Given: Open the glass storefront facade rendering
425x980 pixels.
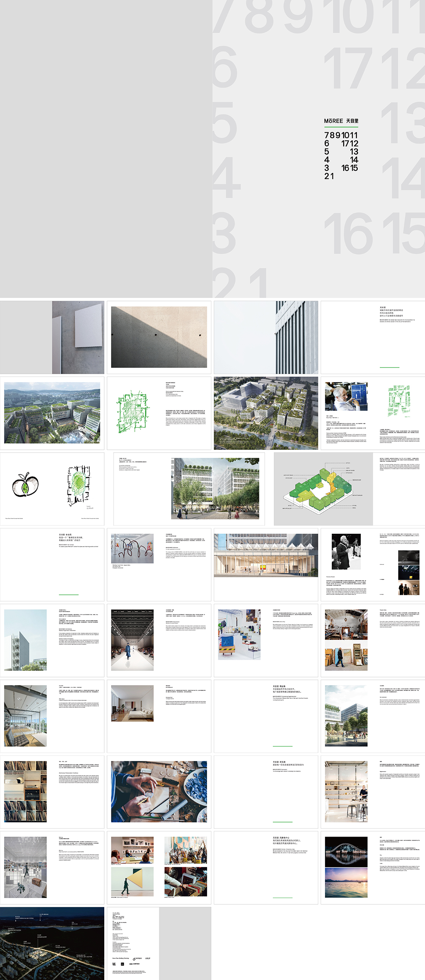Looking at the screenshot, I should [x=266, y=555].
